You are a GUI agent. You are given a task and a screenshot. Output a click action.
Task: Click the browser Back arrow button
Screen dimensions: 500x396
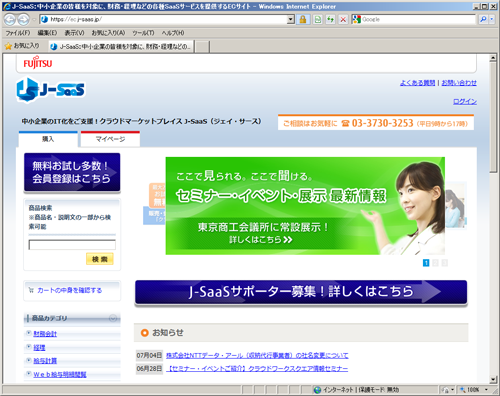click(x=10, y=20)
